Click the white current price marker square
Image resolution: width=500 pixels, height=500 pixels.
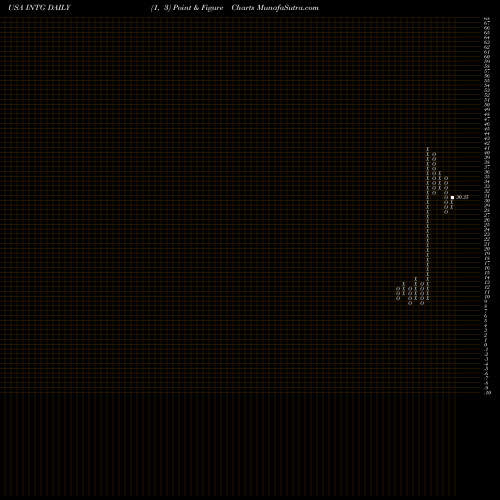(452, 197)
